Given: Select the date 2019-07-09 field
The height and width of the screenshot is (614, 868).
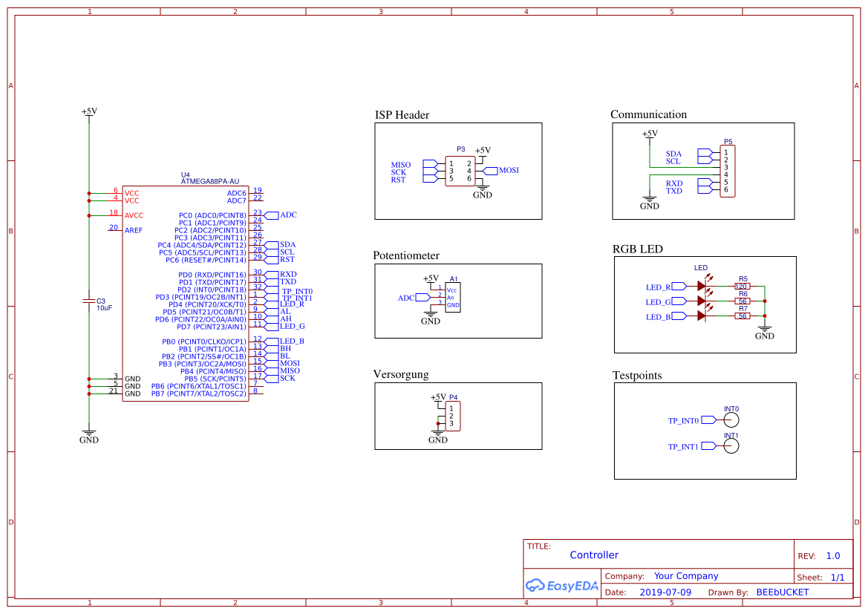Looking at the screenshot, I should 665,592.
